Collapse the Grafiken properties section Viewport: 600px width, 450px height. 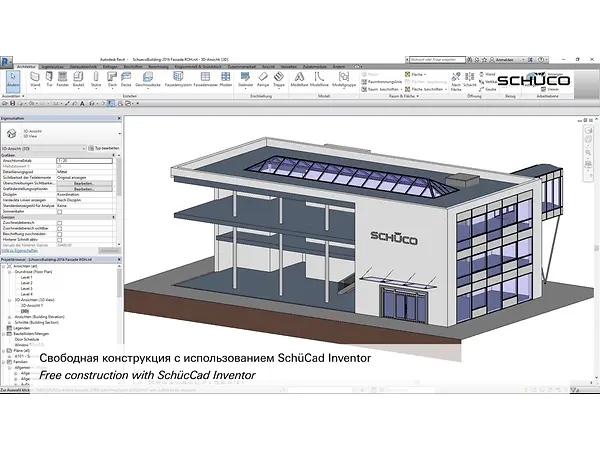coord(114,155)
